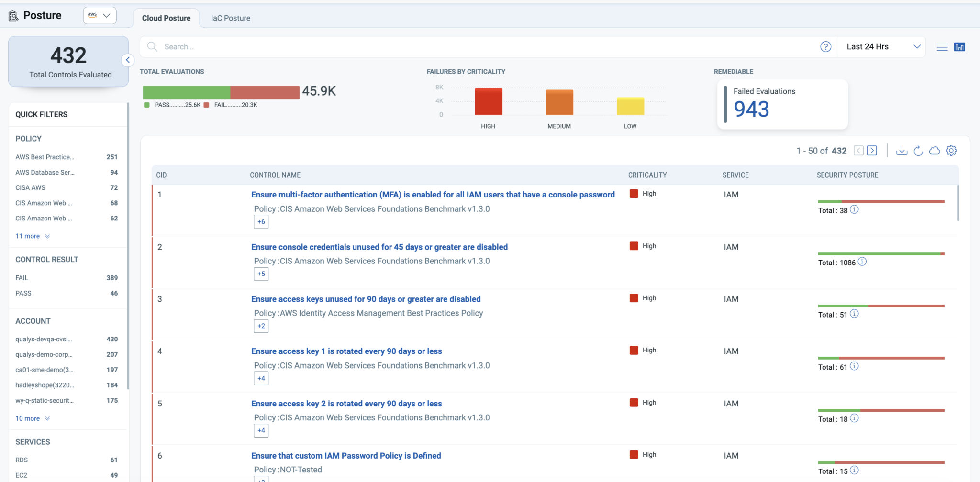Viewport: 980px width, 482px height.
Task: Open the search help question icon
Action: pos(825,47)
